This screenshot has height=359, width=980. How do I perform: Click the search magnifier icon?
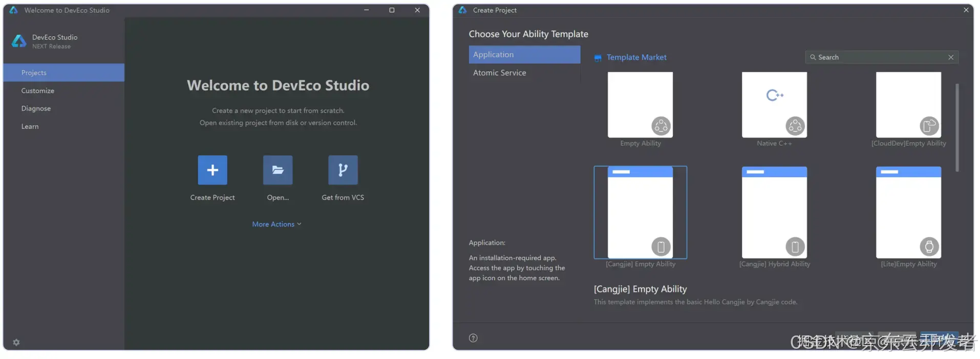[813, 57]
